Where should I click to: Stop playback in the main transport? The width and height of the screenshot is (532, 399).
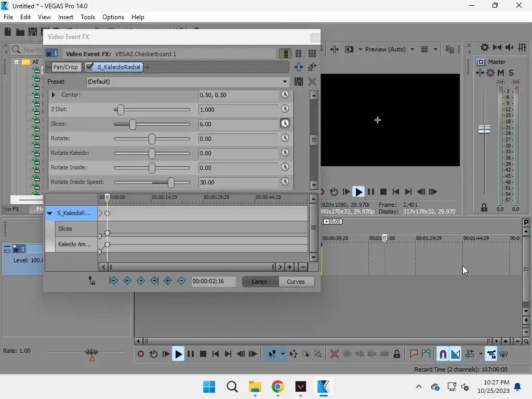[x=203, y=354]
